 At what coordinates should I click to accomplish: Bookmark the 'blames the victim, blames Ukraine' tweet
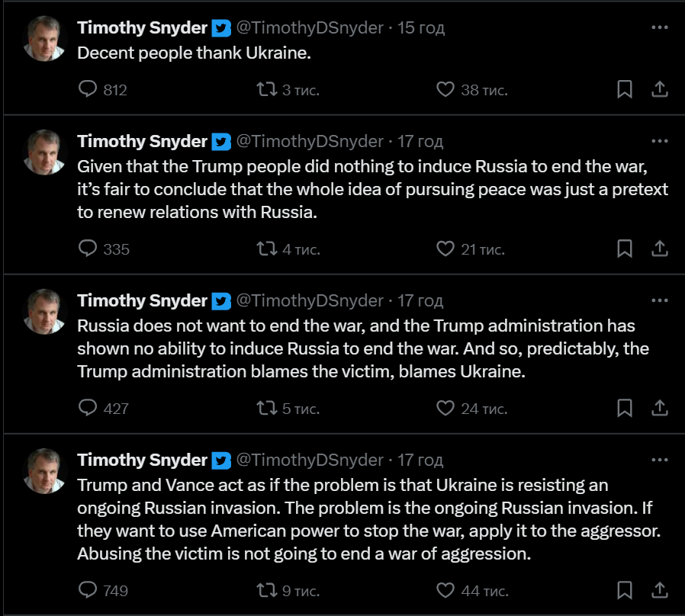(624, 408)
